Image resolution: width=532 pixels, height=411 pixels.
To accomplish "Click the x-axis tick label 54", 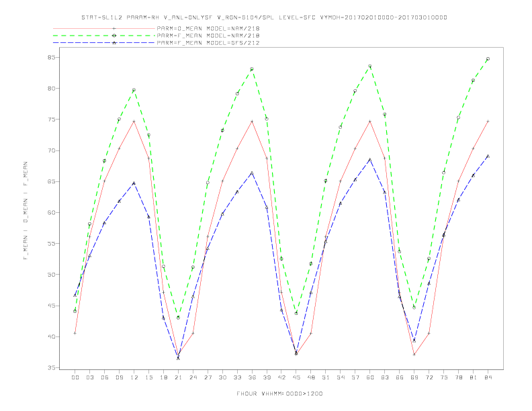I will pos(341,377).
